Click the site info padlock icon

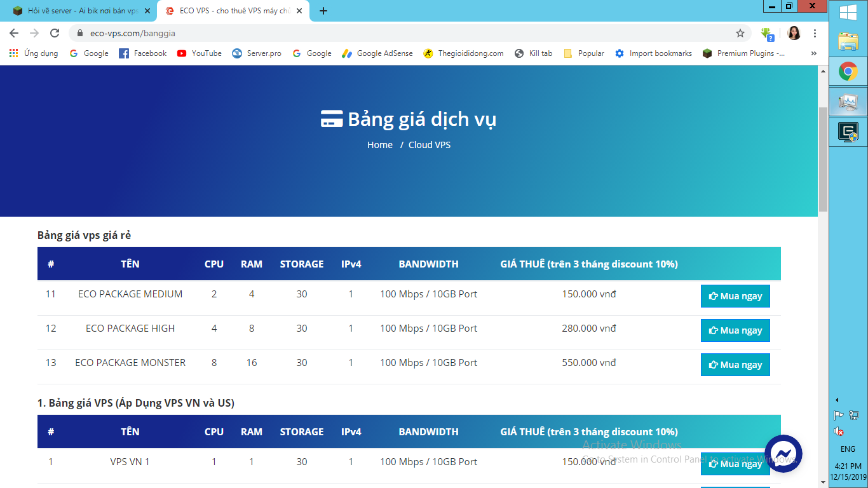coord(80,33)
